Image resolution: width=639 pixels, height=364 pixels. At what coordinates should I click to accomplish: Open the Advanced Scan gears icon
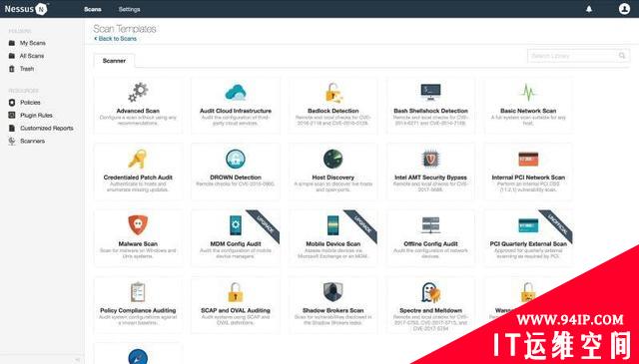pyautogui.click(x=138, y=93)
